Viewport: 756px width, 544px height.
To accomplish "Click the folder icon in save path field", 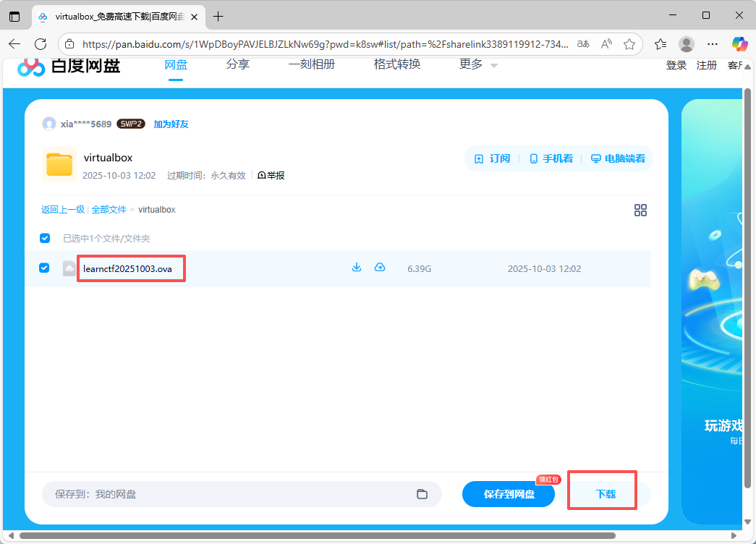I will coord(422,494).
